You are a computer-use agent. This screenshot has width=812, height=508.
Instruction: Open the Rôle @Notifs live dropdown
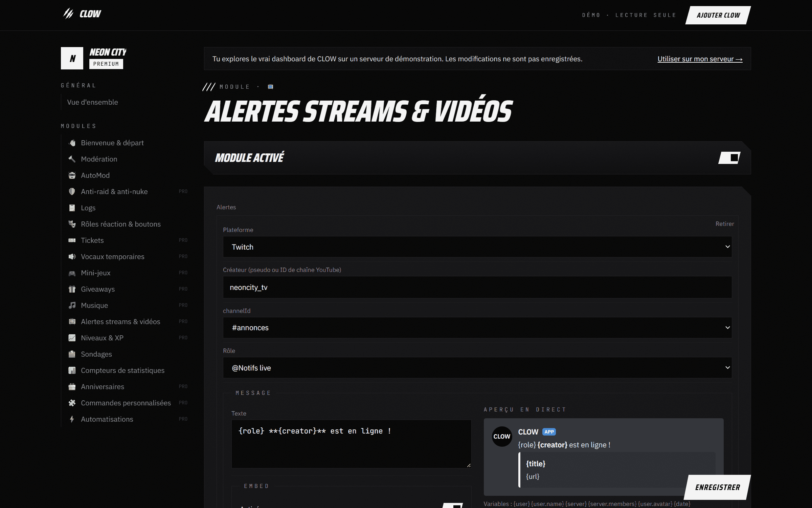(477, 368)
